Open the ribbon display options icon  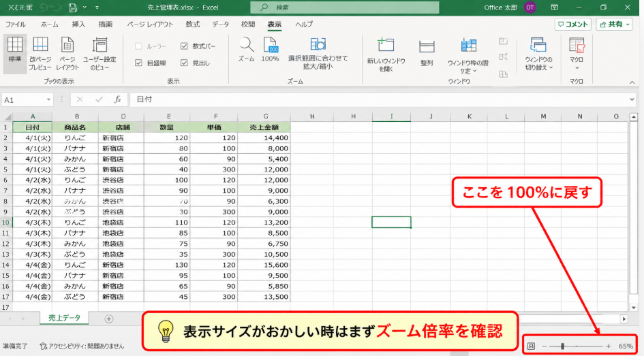[555, 7]
